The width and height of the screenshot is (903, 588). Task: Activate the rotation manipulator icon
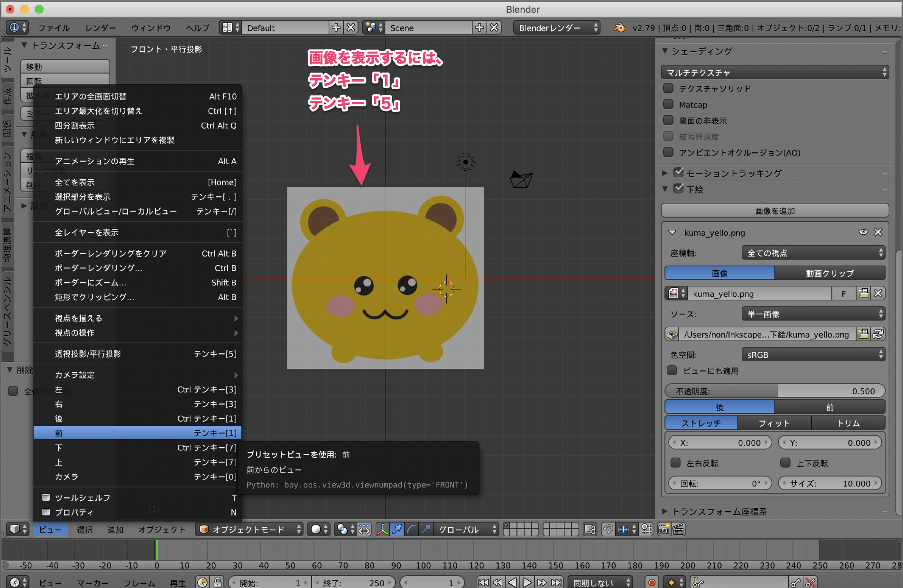(x=411, y=530)
